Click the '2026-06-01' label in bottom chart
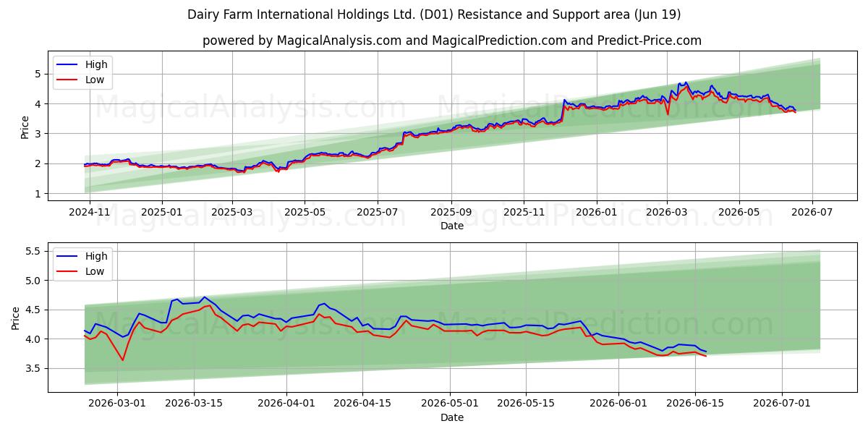 619,404
